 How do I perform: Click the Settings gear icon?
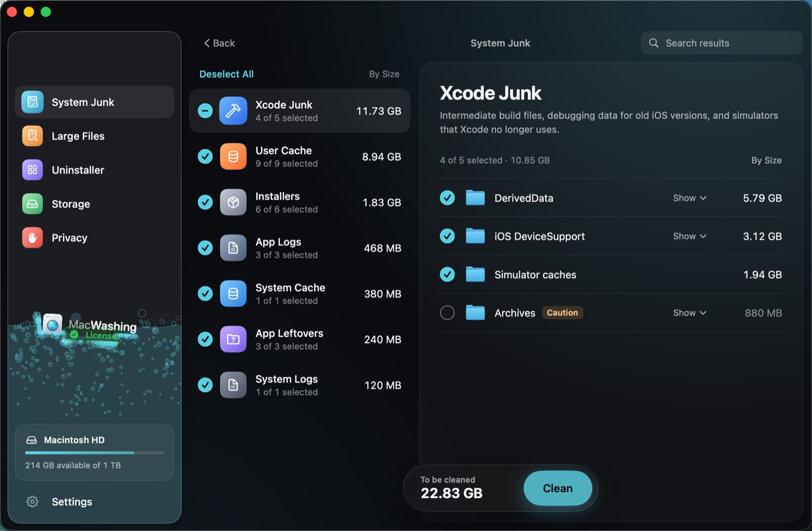click(x=32, y=502)
